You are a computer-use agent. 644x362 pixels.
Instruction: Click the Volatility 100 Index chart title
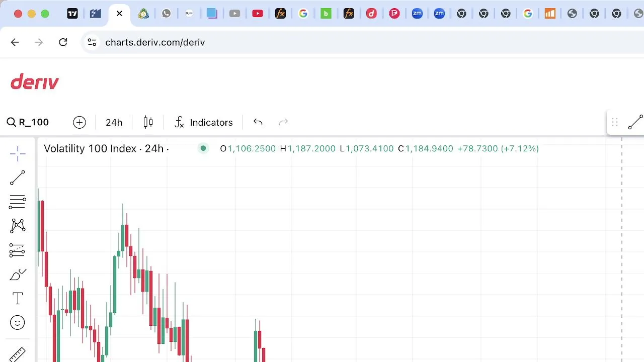point(106,148)
